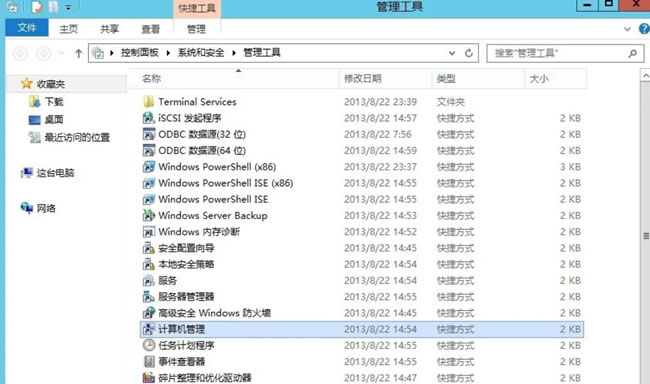Switch to the 查看 ribbon tab

[x=150, y=29]
